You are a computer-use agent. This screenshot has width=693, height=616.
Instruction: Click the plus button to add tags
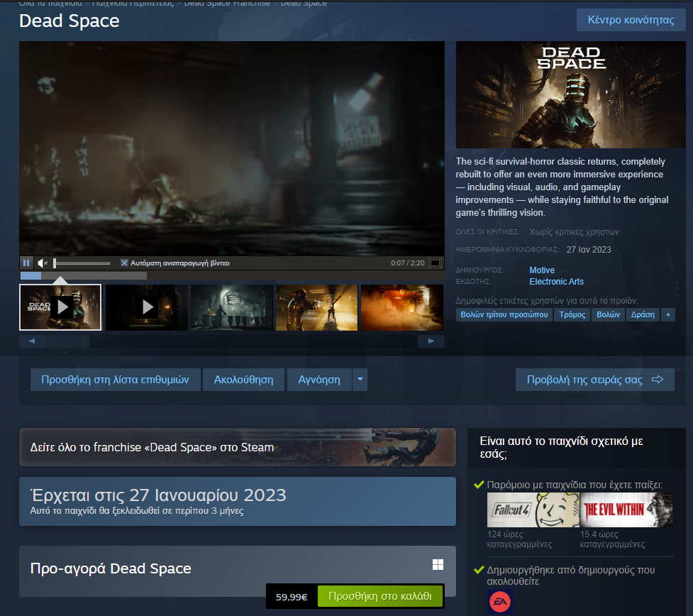[668, 315]
